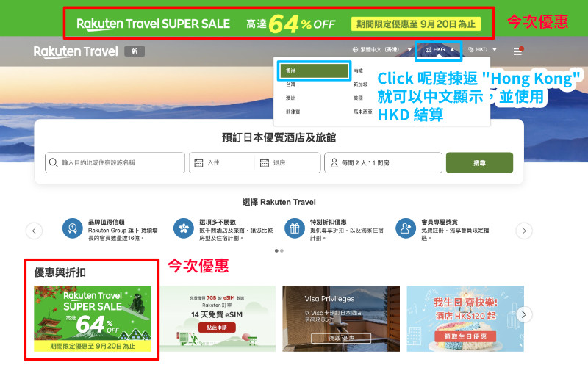
Task: Click the Rakuten Travel logo
Action: [76, 51]
